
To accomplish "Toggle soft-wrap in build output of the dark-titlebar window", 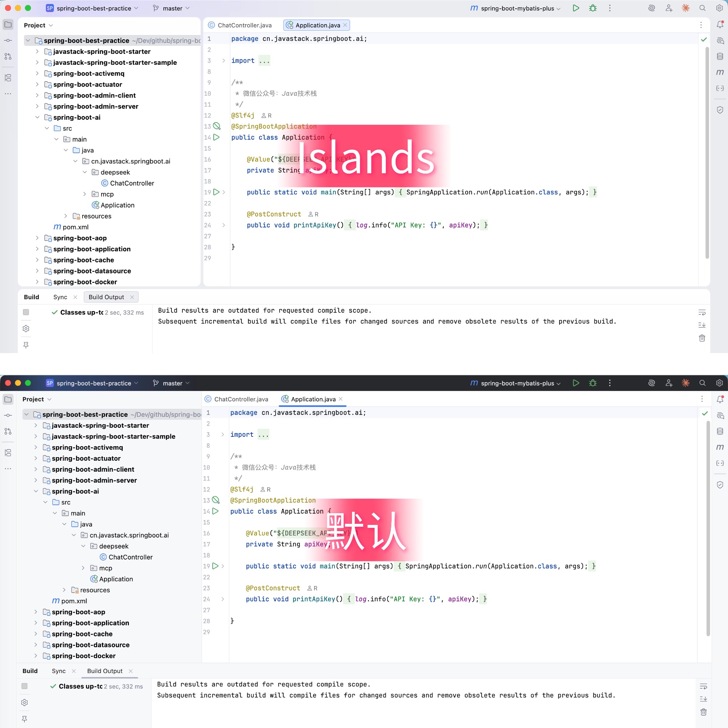I will (x=703, y=686).
